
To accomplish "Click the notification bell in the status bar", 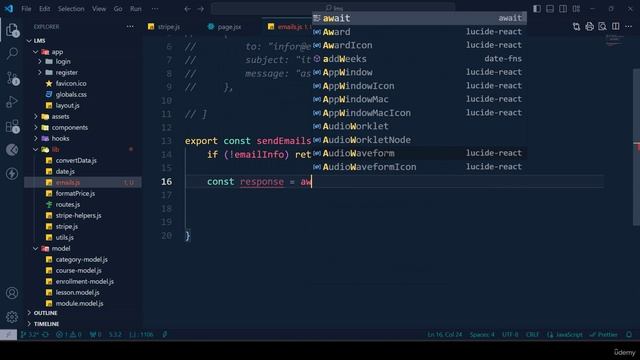I will point(629,334).
